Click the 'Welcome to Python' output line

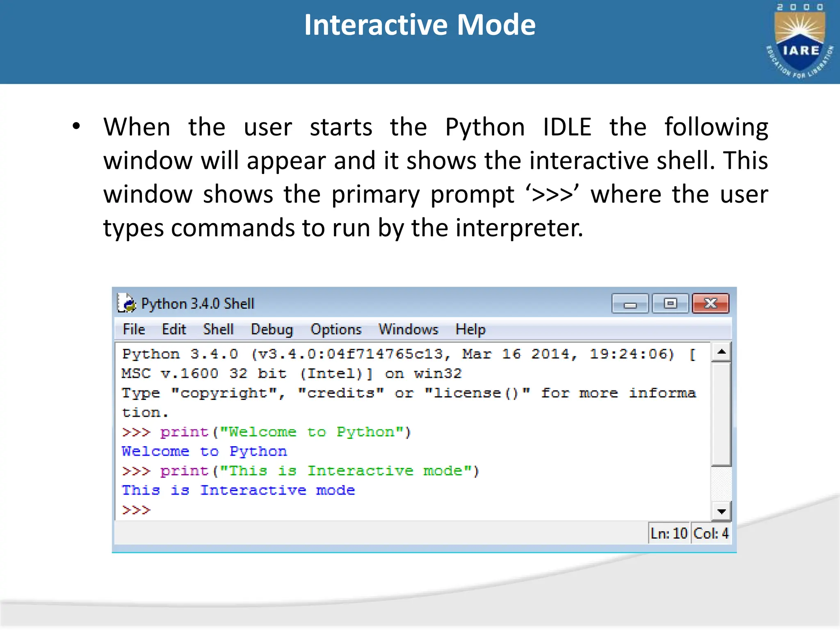coord(204,452)
